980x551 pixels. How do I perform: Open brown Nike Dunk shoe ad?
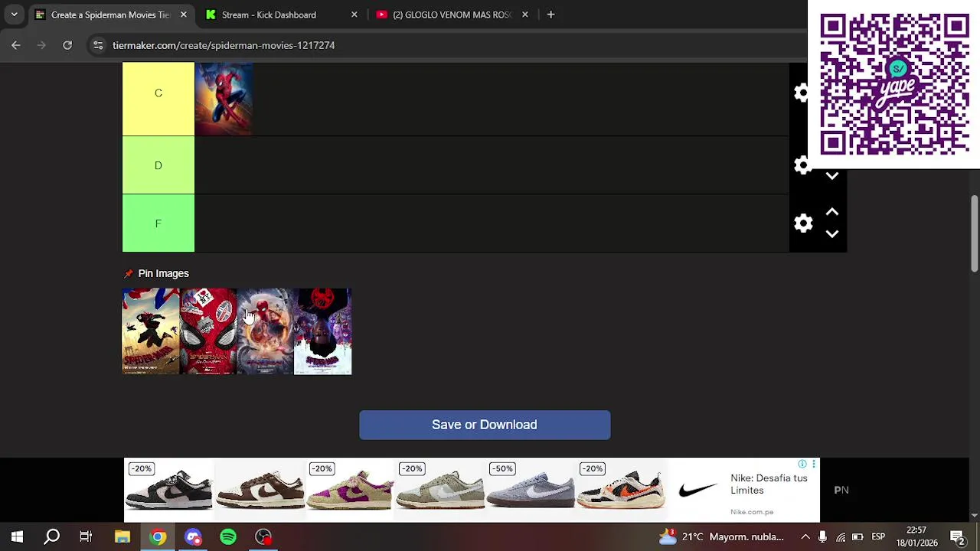pyautogui.click(x=260, y=490)
